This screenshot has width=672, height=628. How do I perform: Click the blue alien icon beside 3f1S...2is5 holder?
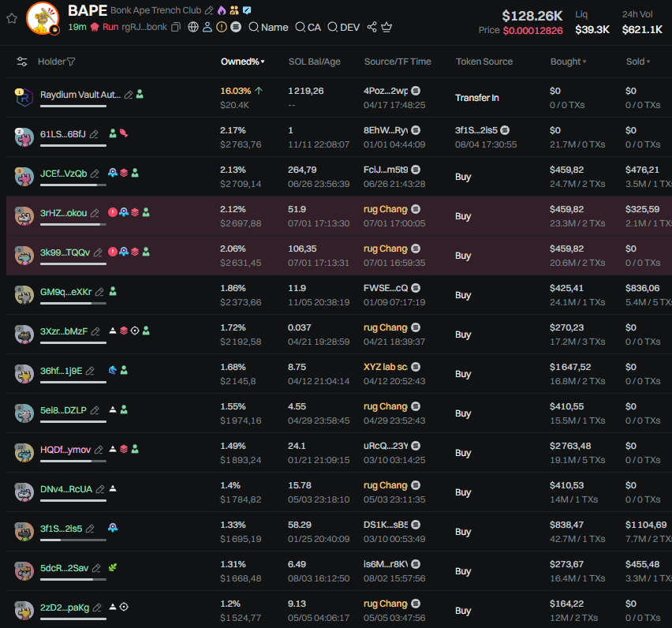(113, 528)
